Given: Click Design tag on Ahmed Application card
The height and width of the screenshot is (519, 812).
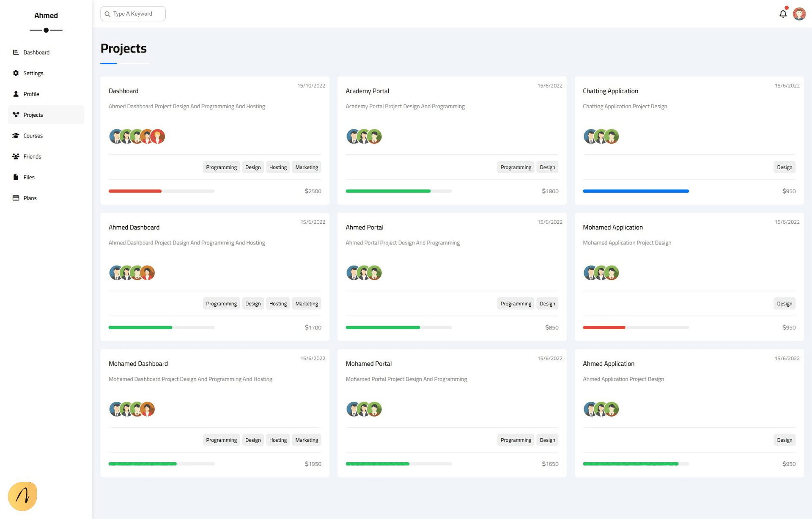Looking at the screenshot, I should click(785, 440).
